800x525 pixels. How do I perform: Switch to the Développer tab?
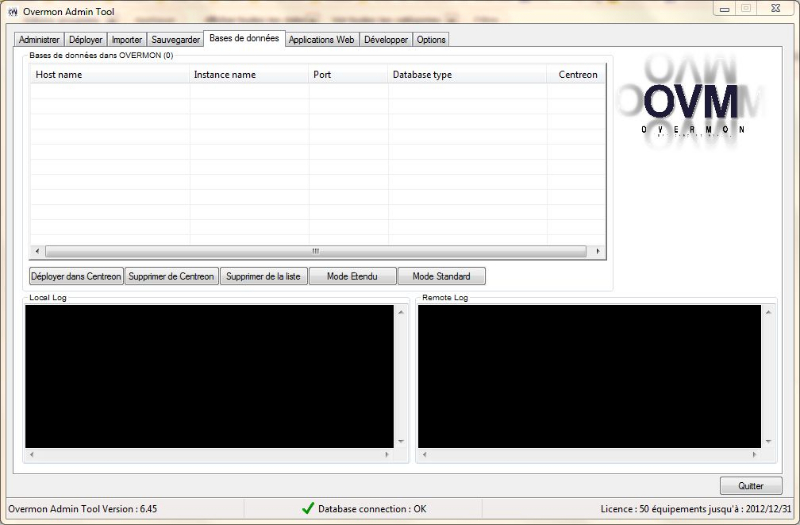tap(386, 39)
